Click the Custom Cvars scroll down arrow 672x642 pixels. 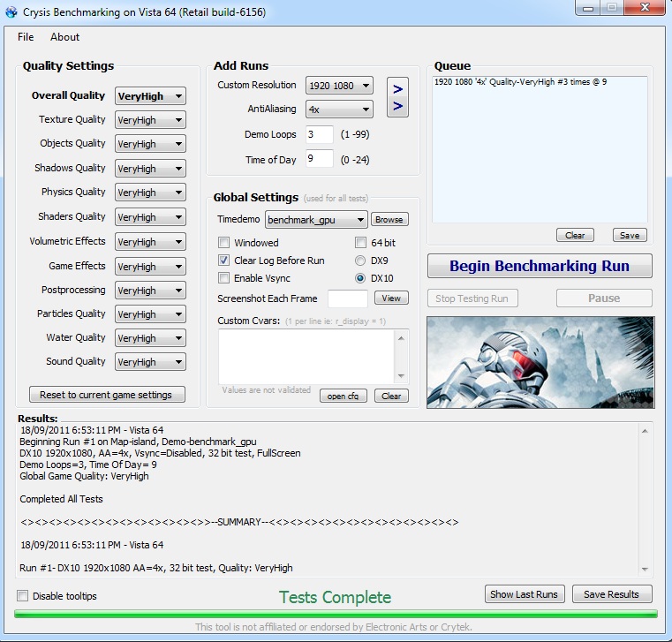401,376
